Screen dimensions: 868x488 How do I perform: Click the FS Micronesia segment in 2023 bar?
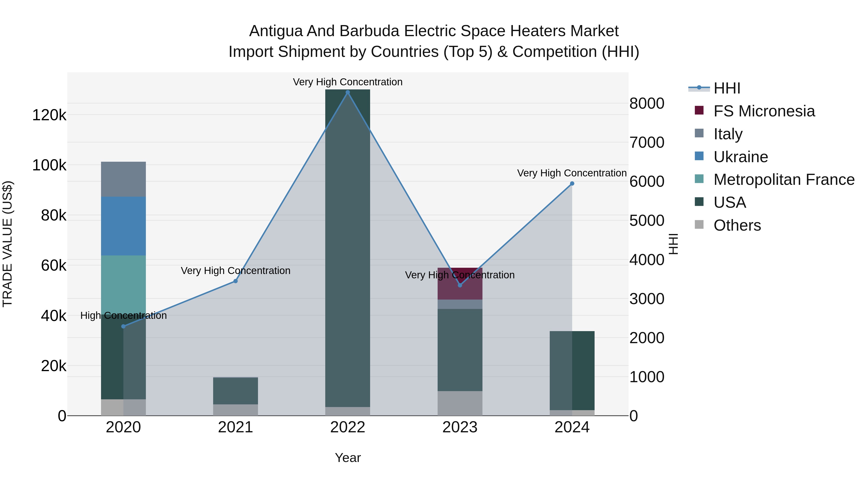[460, 284]
